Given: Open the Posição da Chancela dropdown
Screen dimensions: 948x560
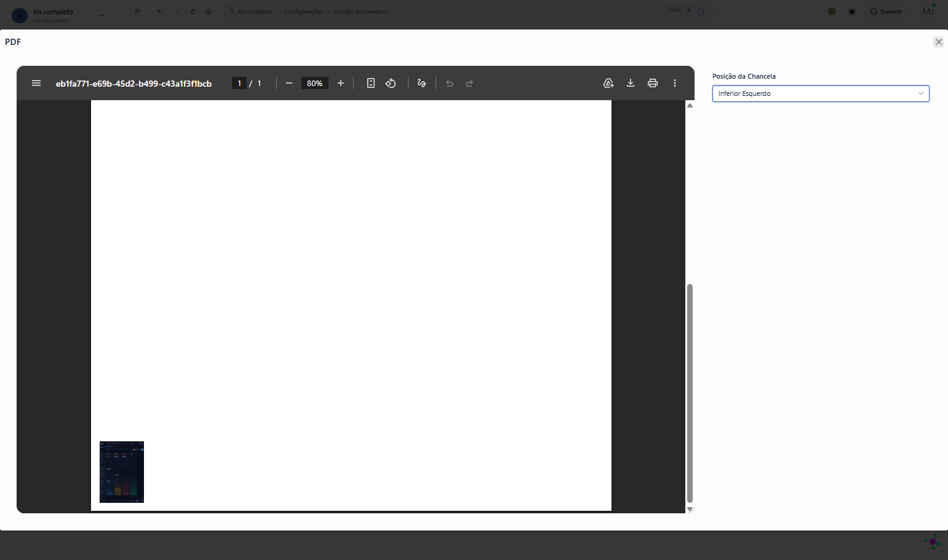Looking at the screenshot, I should [821, 93].
